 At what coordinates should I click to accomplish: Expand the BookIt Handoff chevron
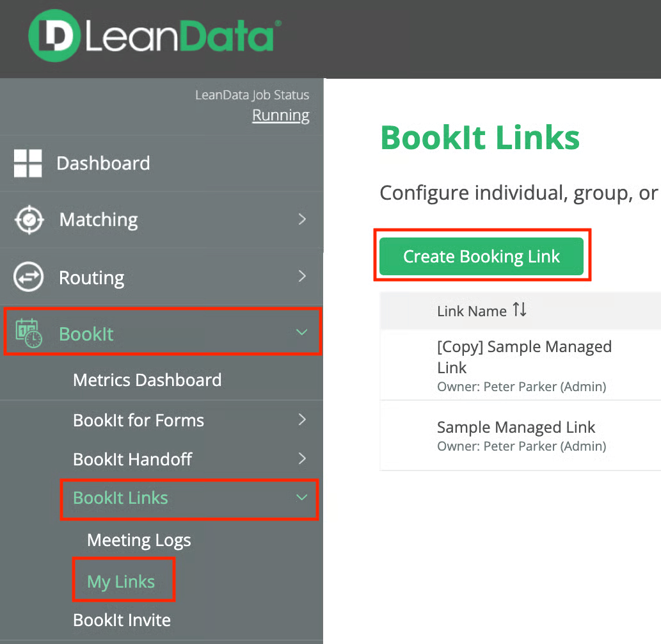[x=302, y=458]
